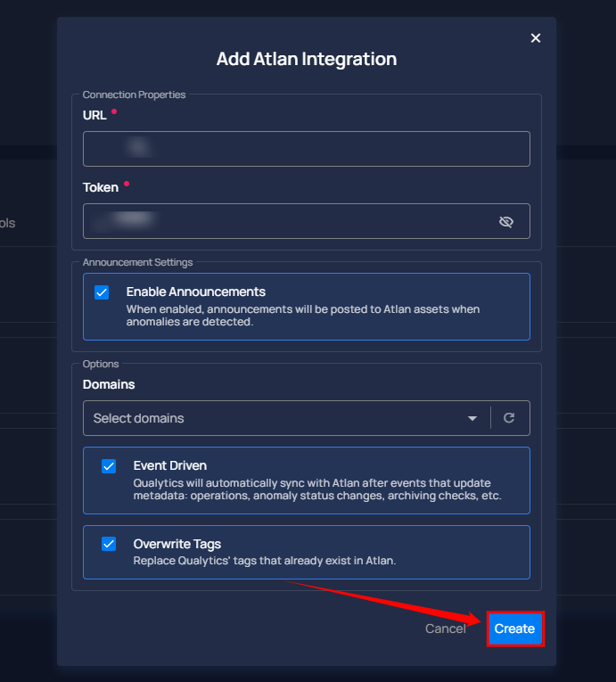
Task: Click the Add Atlan Integration title
Action: [x=307, y=59]
